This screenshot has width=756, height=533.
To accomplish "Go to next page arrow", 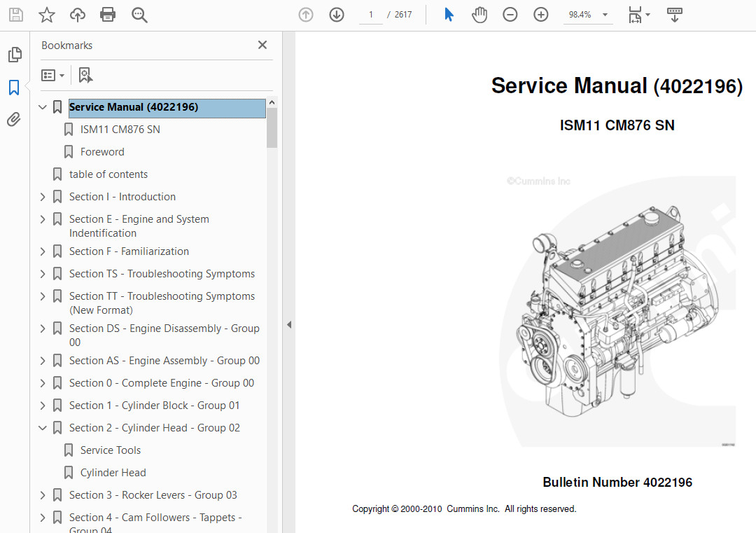I will tap(337, 15).
